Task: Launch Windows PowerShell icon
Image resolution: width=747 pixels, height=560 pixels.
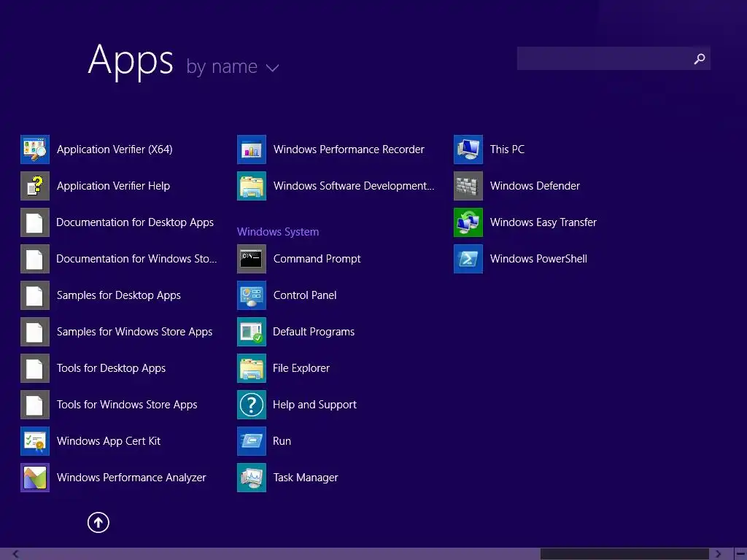Action: (468, 259)
